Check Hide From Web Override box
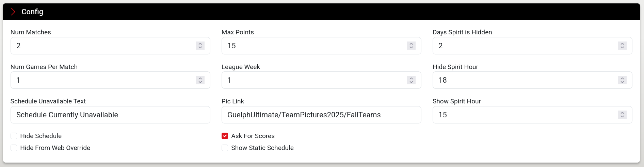The image size is (644, 167). (14, 148)
